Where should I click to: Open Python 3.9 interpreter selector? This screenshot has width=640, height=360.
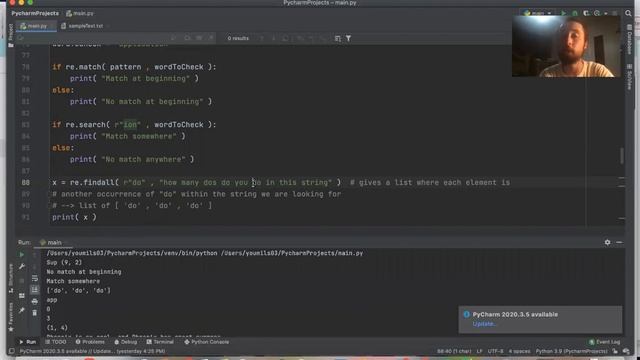point(571,351)
